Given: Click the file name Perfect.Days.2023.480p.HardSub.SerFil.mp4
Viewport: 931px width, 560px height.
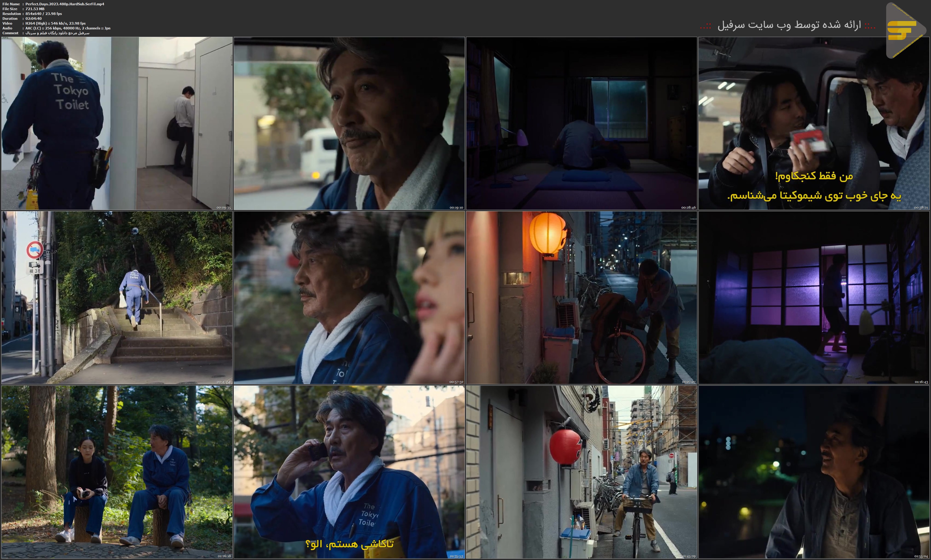Looking at the screenshot, I should pos(65,4).
